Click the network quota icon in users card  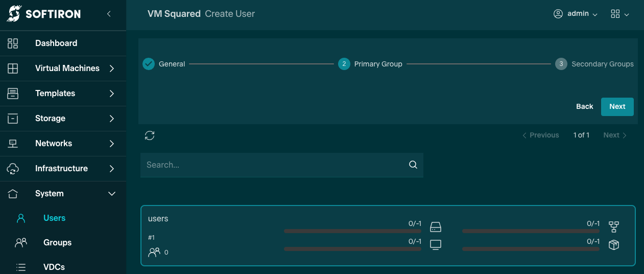[x=613, y=227]
